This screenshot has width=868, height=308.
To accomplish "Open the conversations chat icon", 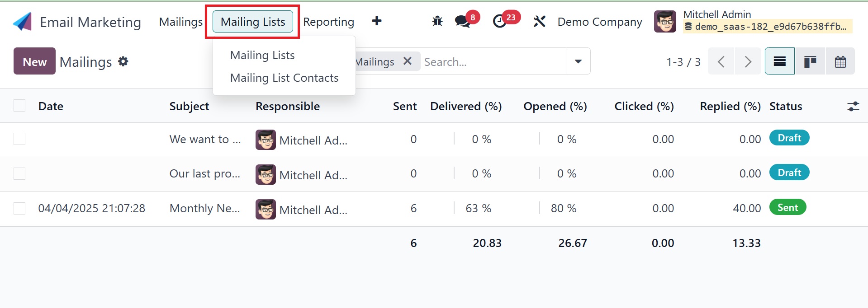I will click(462, 21).
